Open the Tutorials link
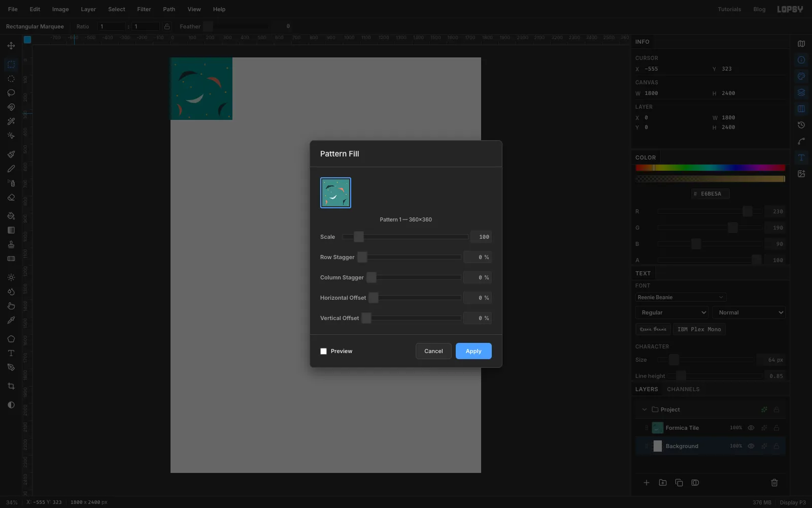812x508 pixels. pos(729,9)
